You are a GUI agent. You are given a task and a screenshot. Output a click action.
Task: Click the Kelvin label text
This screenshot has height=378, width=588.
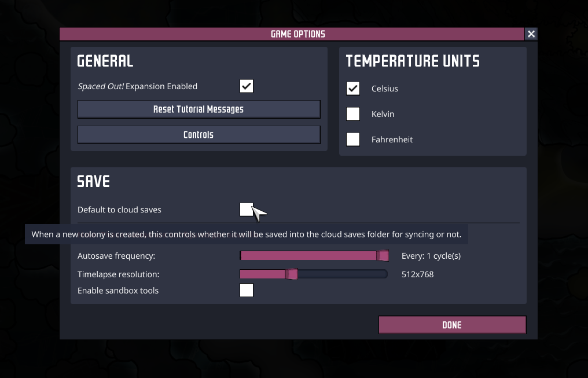click(383, 114)
